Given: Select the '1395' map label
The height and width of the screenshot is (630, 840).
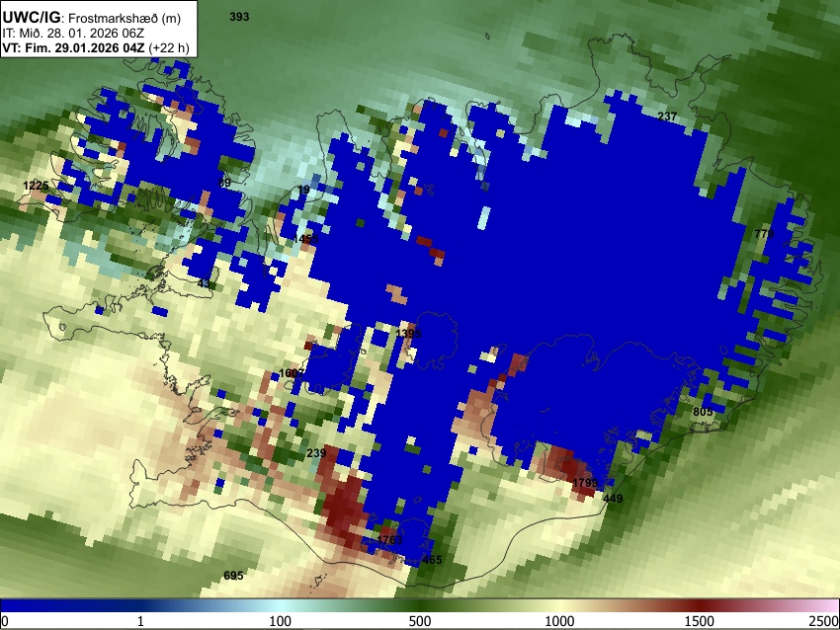Looking at the screenshot, I should [x=408, y=334].
